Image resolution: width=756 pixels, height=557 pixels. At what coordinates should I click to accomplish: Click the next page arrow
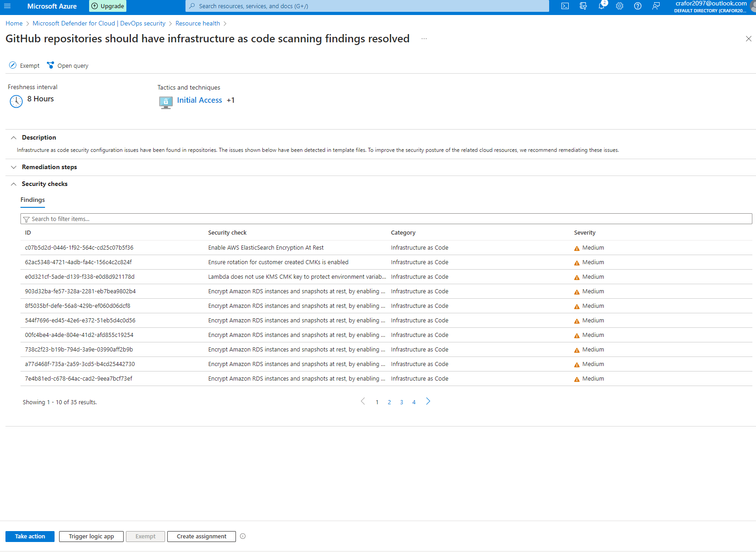[428, 401]
